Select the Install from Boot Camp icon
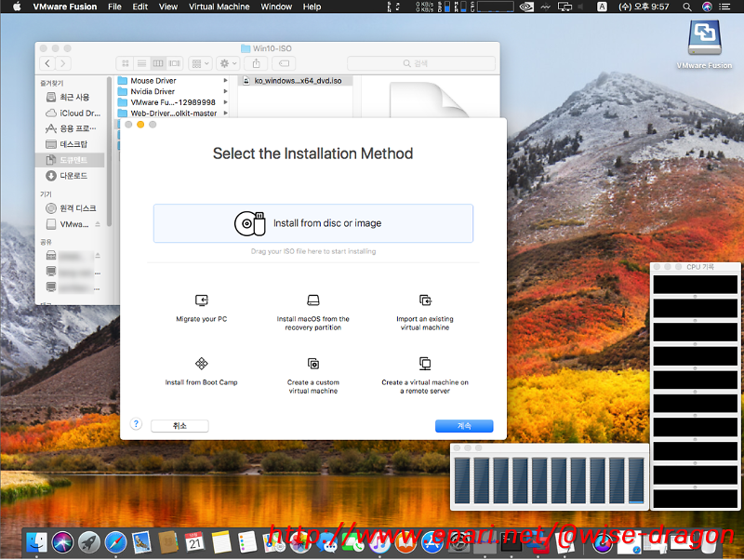 202,364
